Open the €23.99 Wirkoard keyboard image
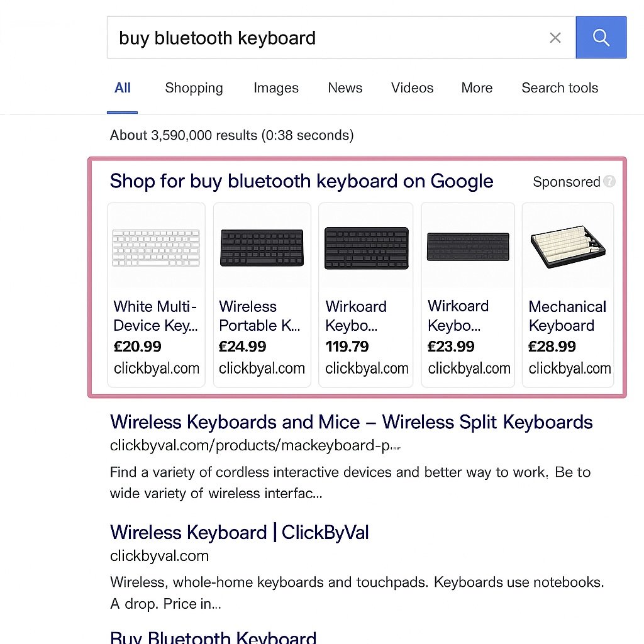644x644 pixels. (x=468, y=247)
